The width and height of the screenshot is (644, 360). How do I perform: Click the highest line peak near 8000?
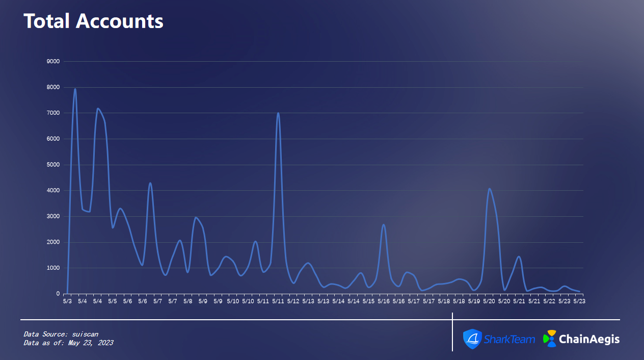coord(75,89)
